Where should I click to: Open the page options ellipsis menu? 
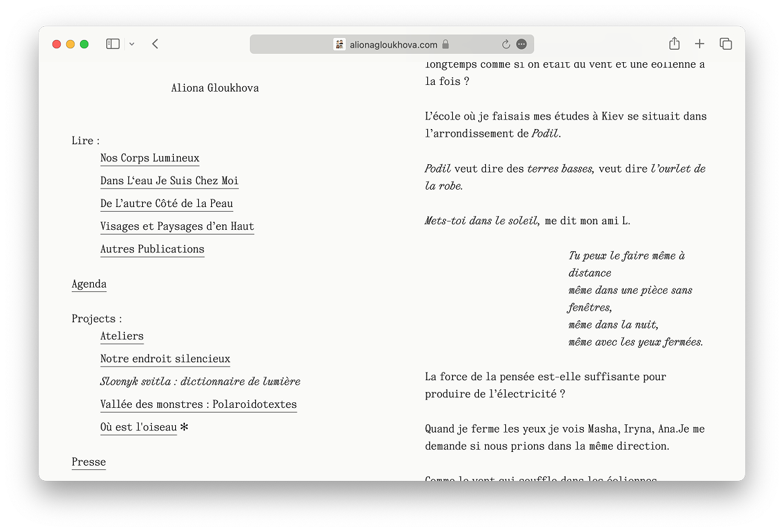click(522, 44)
